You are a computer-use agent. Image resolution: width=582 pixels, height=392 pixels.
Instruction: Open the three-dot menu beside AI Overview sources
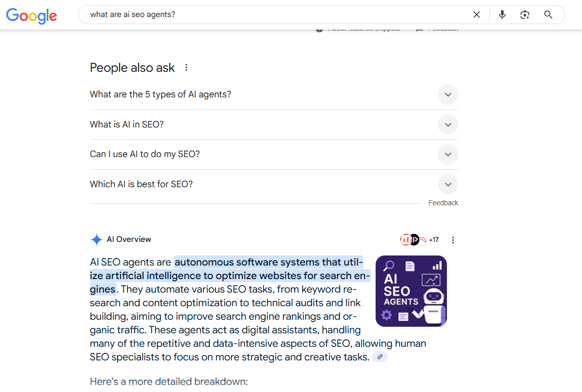point(453,240)
